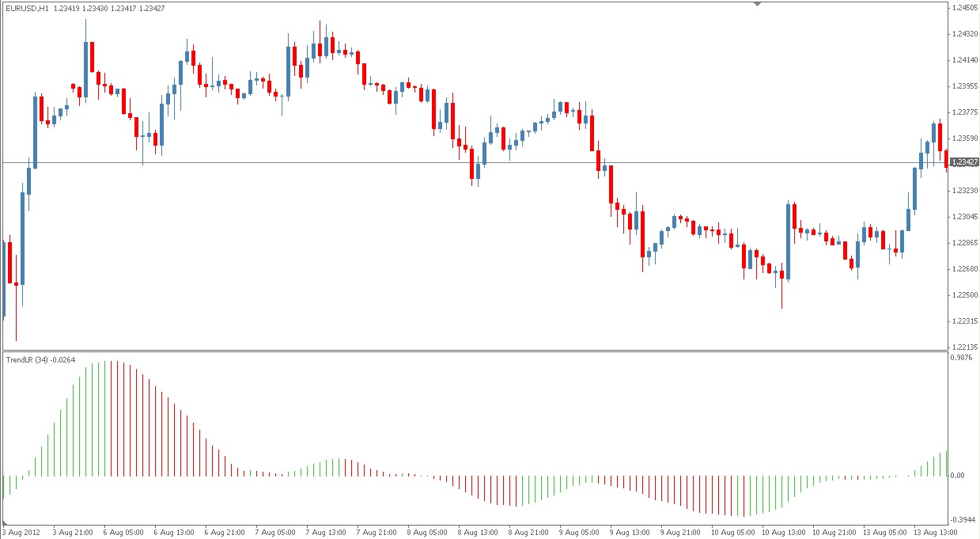Click the 1.23045 price axis value

click(x=966, y=217)
